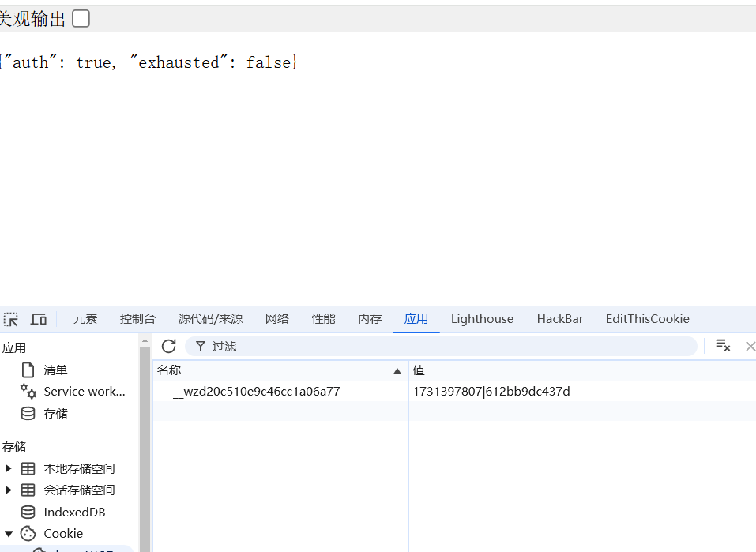Open the EditThisCookie tab
The height and width of the screenshot is (552, 756).
(647, 319)
